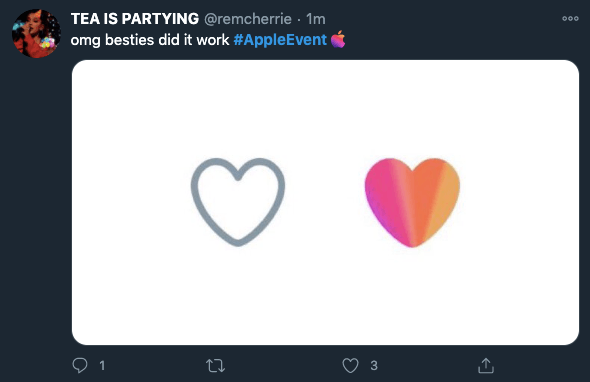Click the @remcherrie handle
This screenshot has height=382, width=590.
pos(248,19)
